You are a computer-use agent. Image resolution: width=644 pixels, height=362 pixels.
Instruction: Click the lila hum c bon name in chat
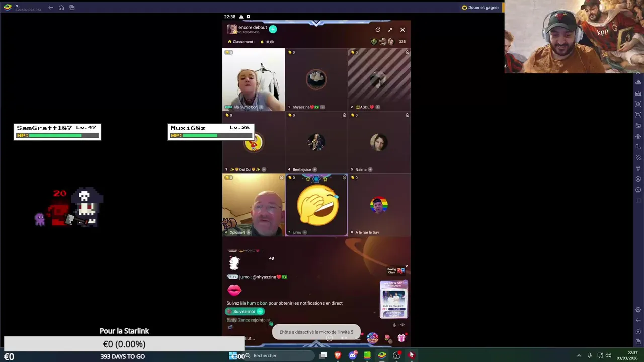[254, 303]
